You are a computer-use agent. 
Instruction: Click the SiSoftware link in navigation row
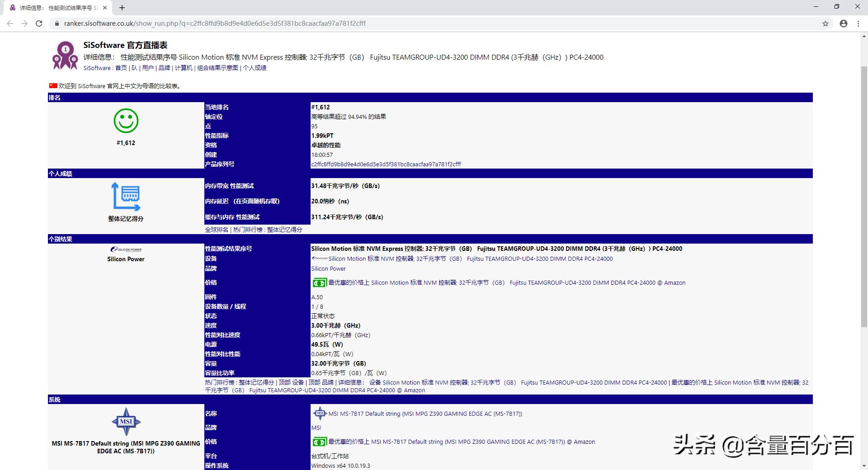(x=97, y=68)
